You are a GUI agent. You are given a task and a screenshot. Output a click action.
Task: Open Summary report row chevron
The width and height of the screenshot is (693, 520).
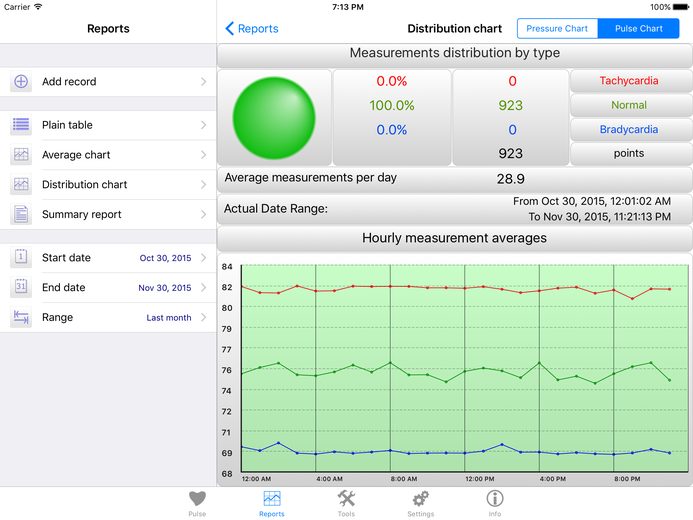click(203, 214)
